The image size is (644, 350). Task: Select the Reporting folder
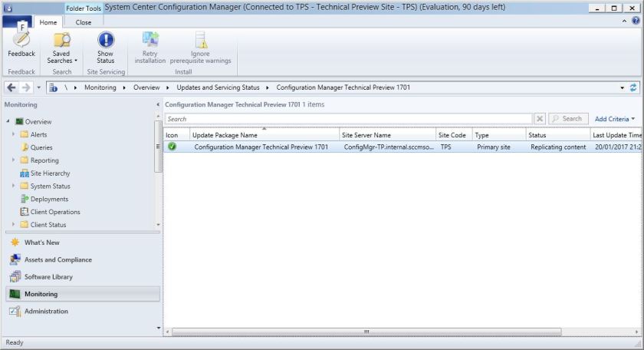[x=44, y=160]
